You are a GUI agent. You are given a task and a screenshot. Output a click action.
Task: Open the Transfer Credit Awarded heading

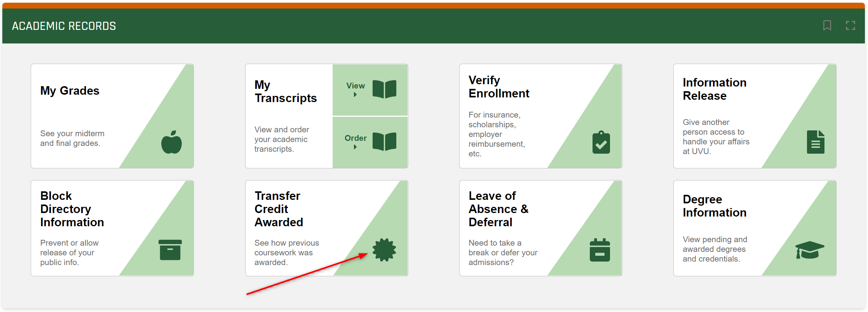(x=279, y=209)
